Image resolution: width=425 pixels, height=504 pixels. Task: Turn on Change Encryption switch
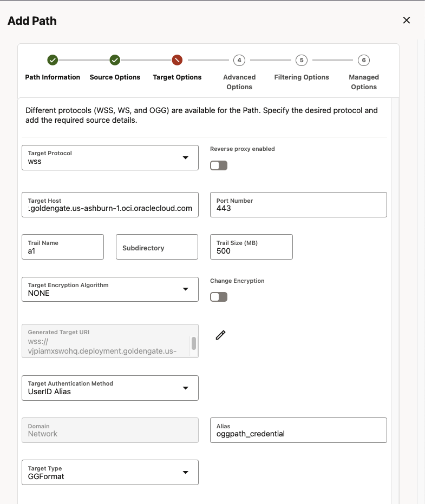click(219, 297)
